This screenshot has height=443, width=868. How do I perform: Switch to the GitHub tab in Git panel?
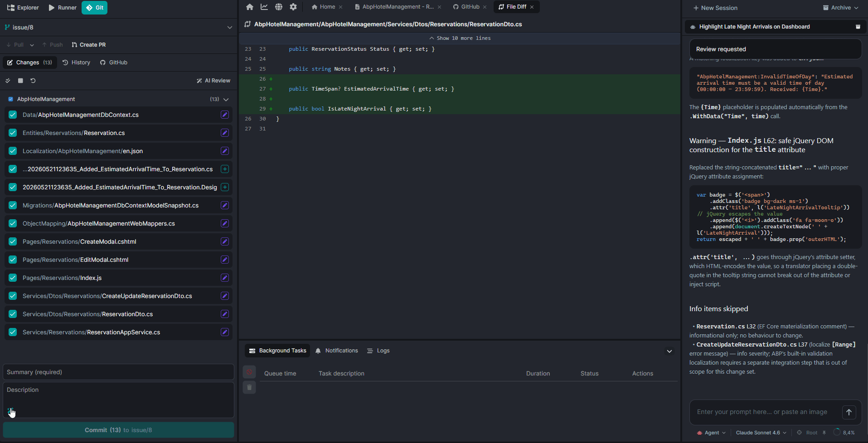(114, 63)
